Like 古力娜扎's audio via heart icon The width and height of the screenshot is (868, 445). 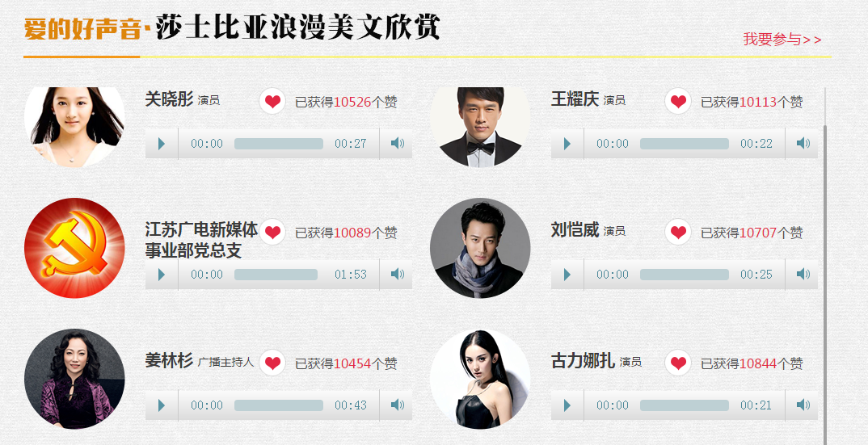678,363
